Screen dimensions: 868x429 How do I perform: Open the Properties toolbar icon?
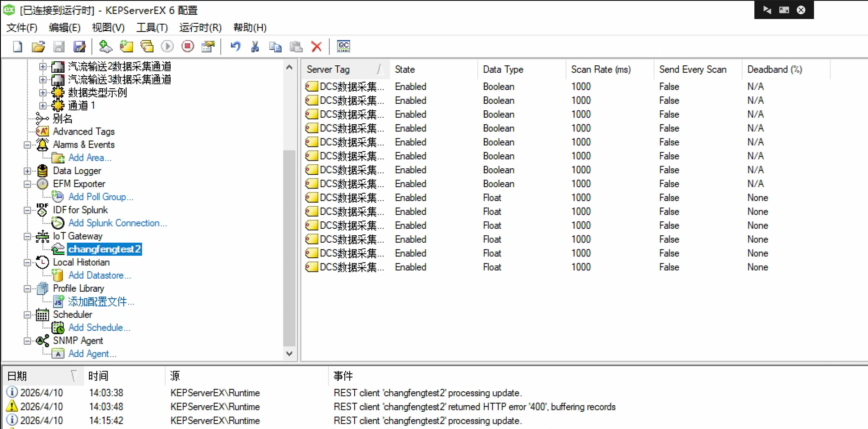click(x=208, y=46)
